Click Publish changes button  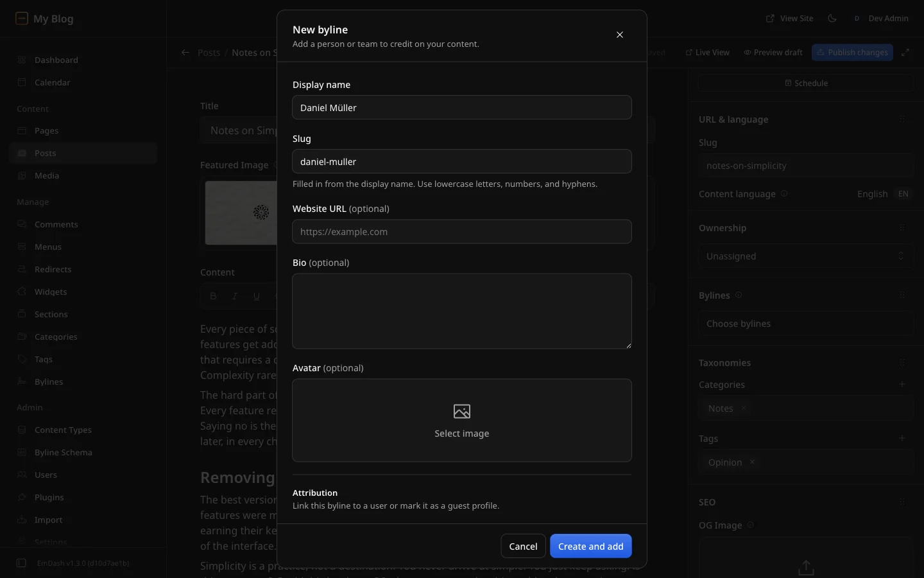tap(852, 52)
